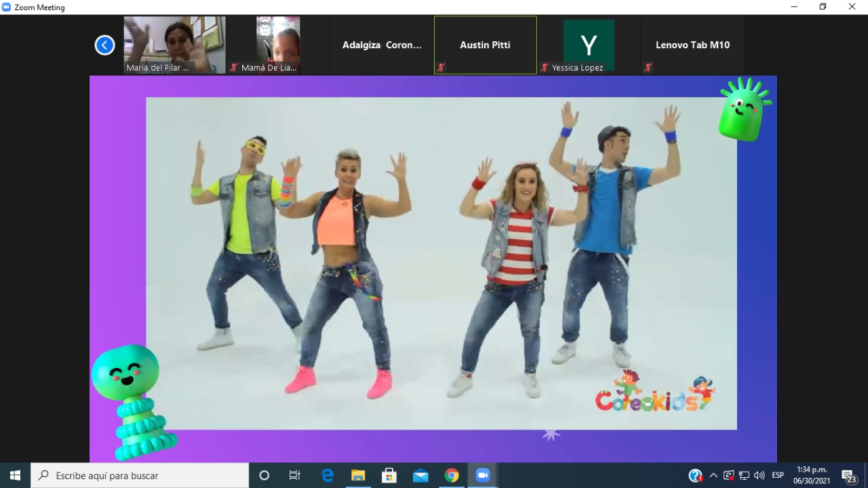Screen dimensions: 868x488
Task: Open notification center with 23 notifications
Action: click(849, 476)
